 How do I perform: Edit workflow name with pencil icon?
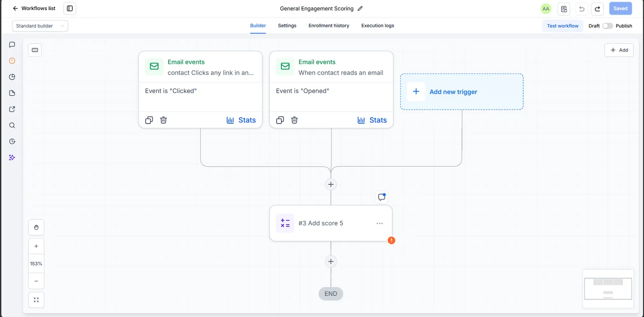[360, 8]
